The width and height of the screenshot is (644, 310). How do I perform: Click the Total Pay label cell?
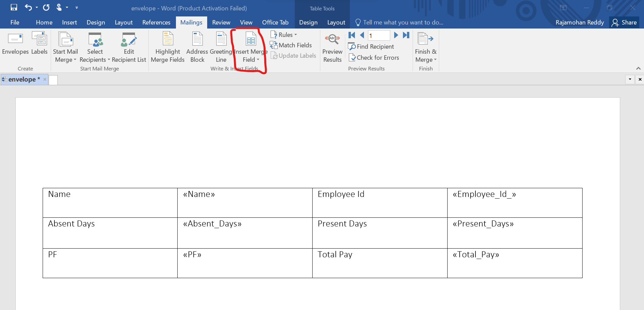tap(380, 263)
